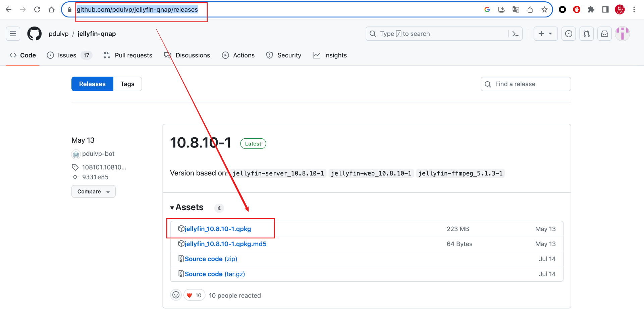This screenshot has width=644, height=315.
Task: Bookmark this page with the star icon
Action: coord(544,9)
